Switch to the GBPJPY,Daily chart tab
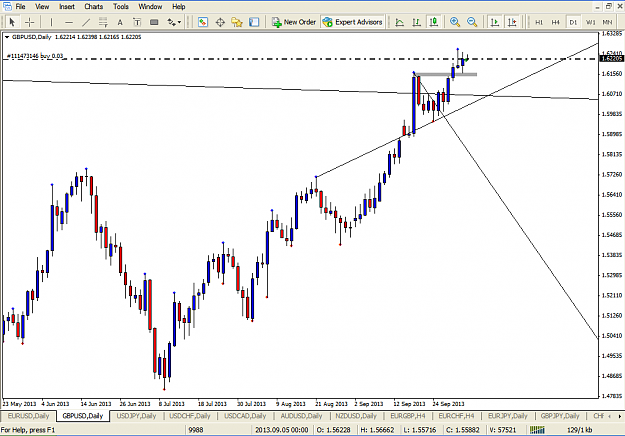Viewport: 625px width, 436px height. click(560, 416)
